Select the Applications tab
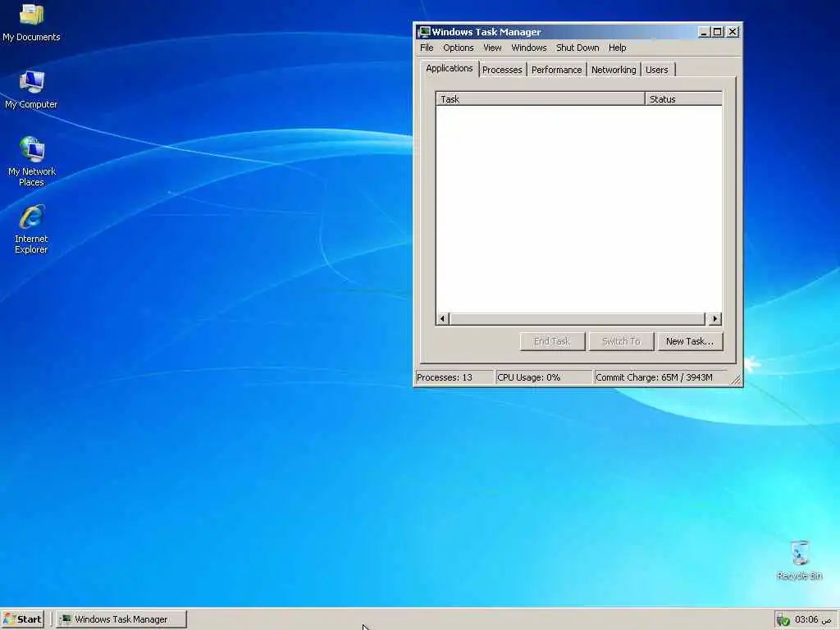 pyautogui.click(x=449, y=69)
